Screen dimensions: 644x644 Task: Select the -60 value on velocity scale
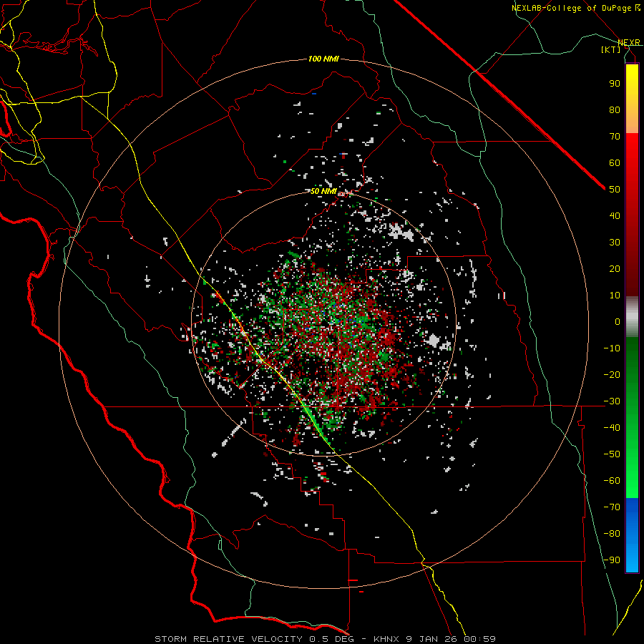[612, 481]
